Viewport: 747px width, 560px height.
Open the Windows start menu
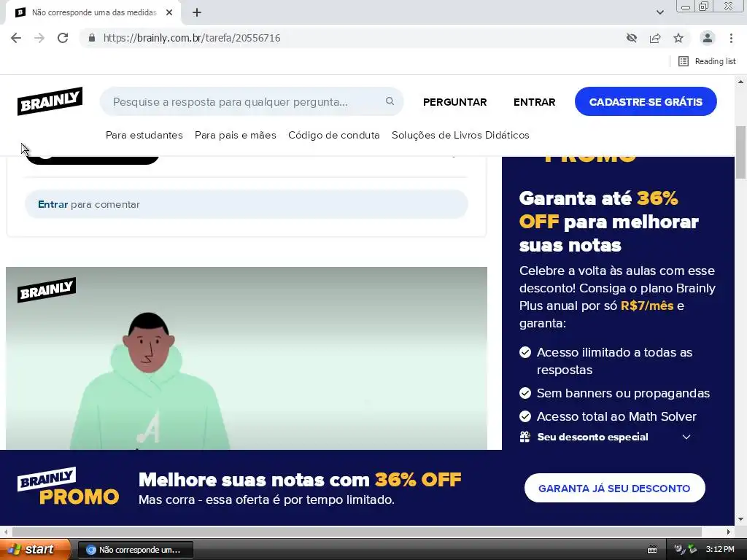(35, 549)
